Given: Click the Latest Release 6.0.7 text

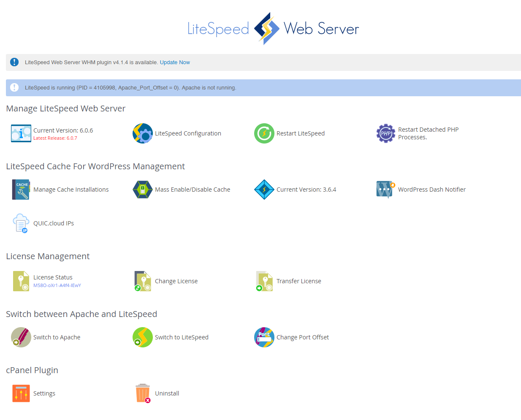Looking at the screenshot, I should point(55,138).
